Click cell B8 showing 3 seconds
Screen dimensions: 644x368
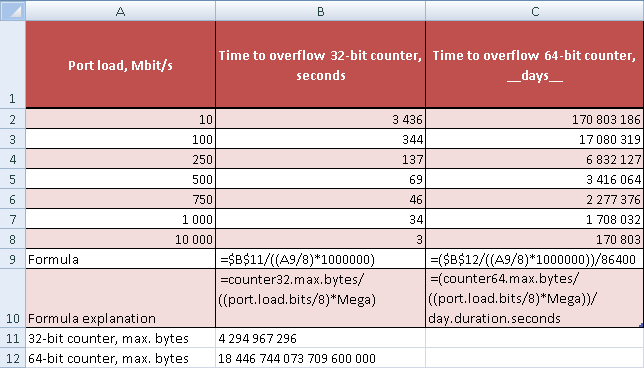tap(320, 239)
